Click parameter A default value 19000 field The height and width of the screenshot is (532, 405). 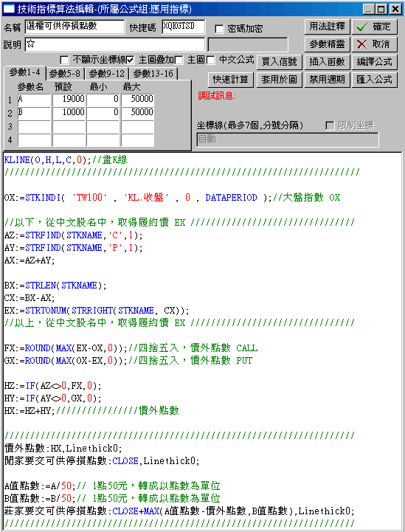click(69, 100)
